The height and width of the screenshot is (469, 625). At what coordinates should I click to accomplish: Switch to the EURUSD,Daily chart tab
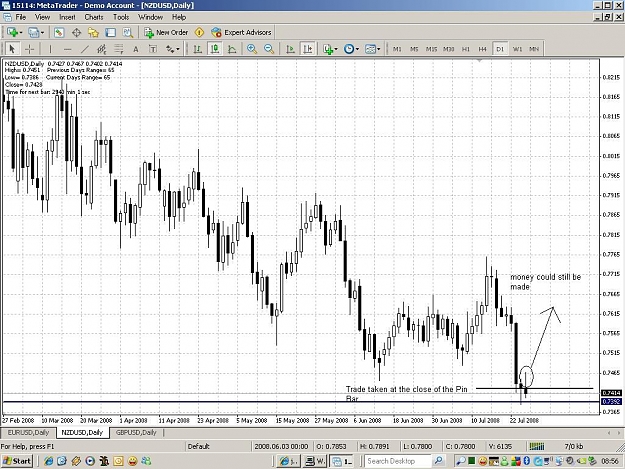[x=28, y=432]
